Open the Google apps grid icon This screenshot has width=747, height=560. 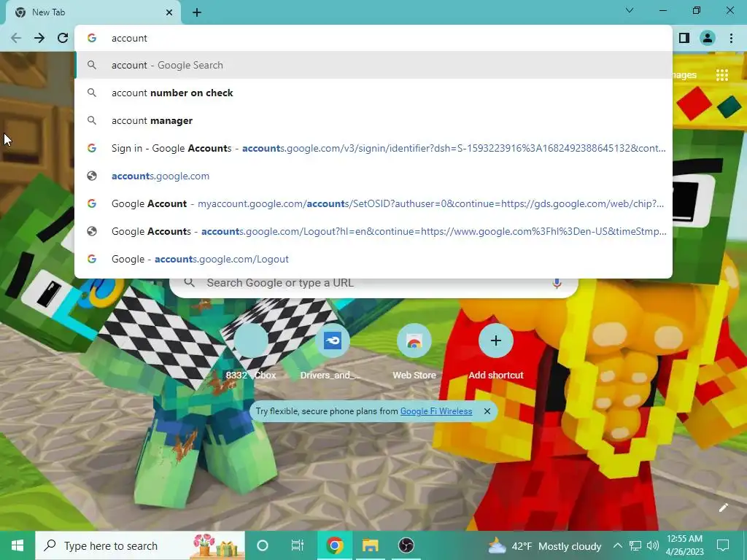tap(722, 75)
